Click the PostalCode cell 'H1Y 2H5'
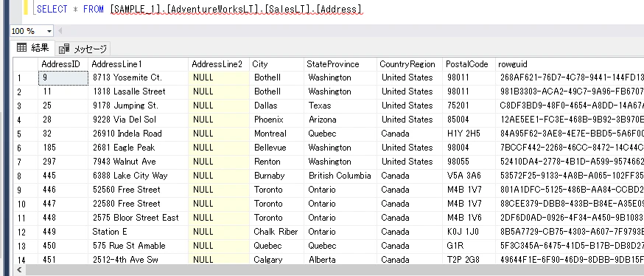Screen dimensions: 644x276 pyautogui.click(x=469, y=134)
